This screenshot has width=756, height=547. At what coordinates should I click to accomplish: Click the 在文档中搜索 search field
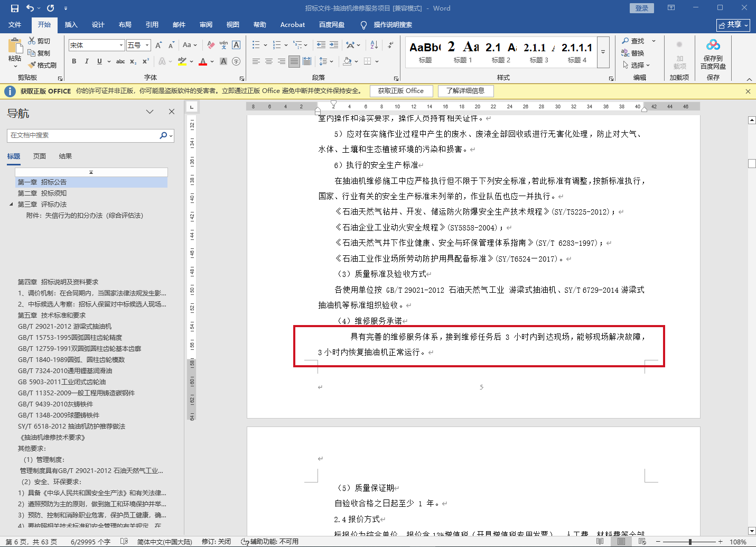(83, 136)
